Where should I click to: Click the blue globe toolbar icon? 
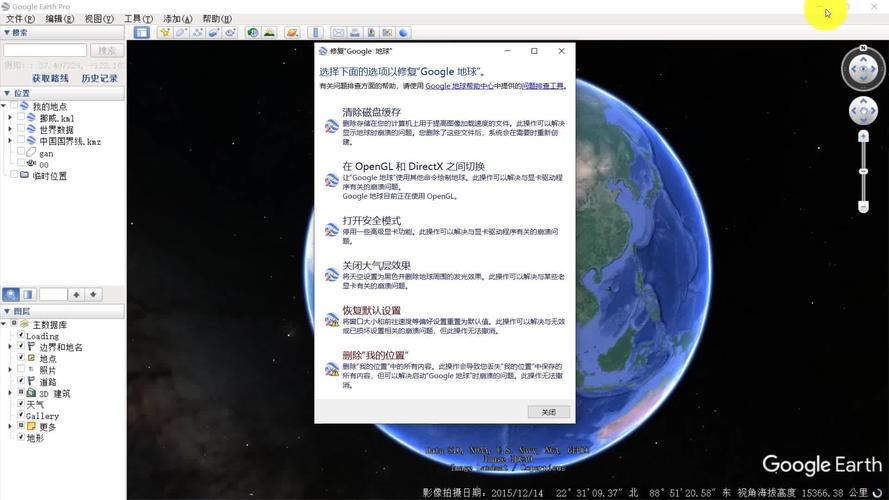pos(404,32)
